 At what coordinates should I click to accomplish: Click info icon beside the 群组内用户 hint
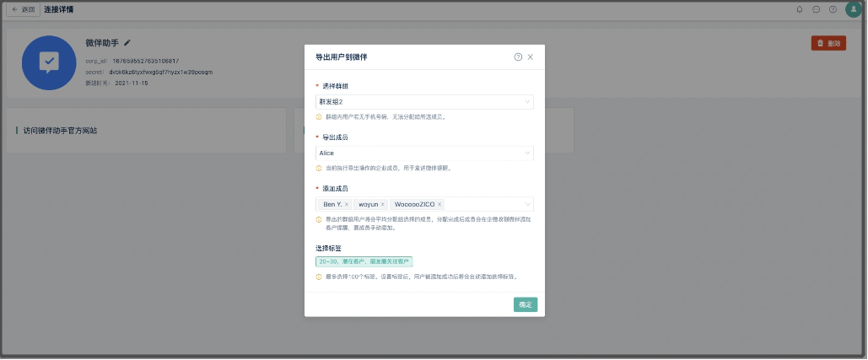click(318, 117)
